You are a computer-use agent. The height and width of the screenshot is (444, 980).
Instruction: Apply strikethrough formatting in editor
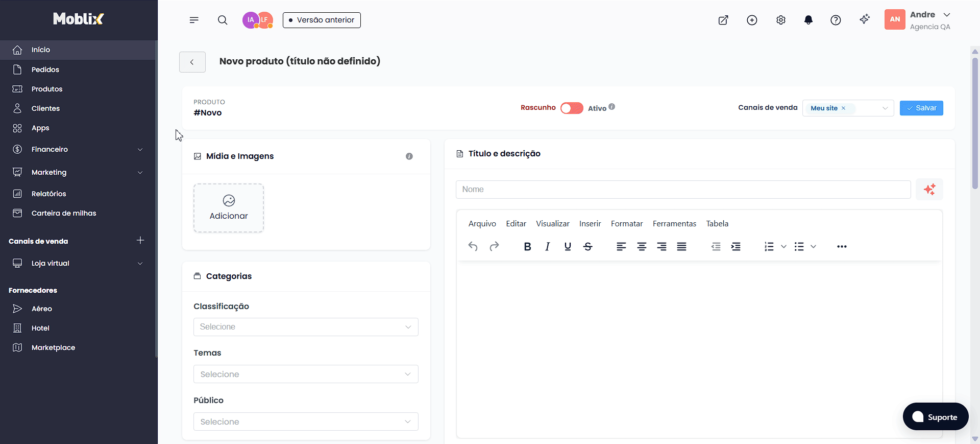click(587, 247)
